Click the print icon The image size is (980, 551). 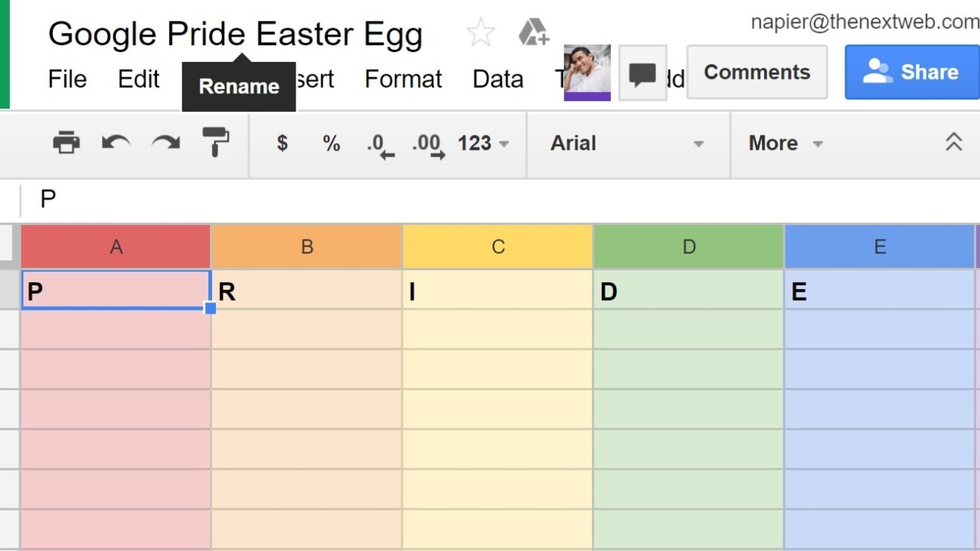tap(66, 142)
